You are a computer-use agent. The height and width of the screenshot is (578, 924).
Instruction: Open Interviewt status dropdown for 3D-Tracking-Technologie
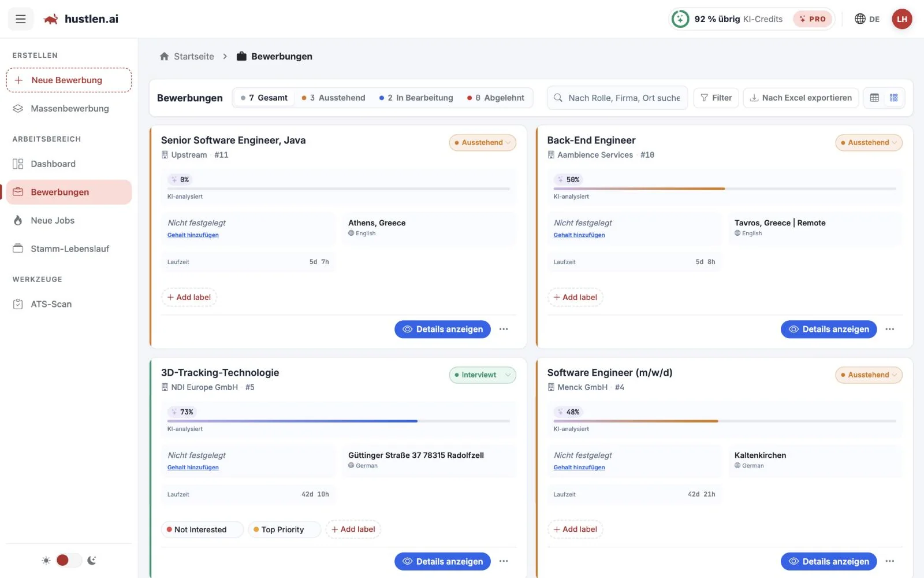[x=483, y=375]
